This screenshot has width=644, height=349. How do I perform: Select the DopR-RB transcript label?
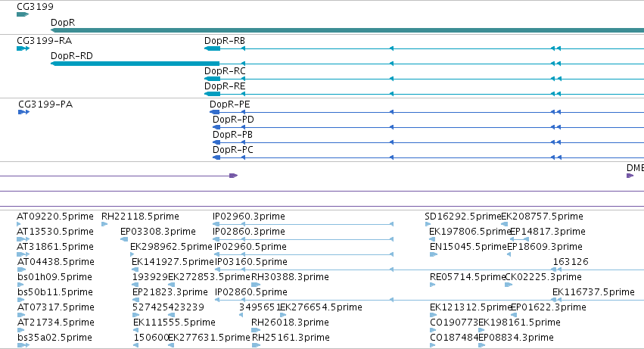coord(225,41)
